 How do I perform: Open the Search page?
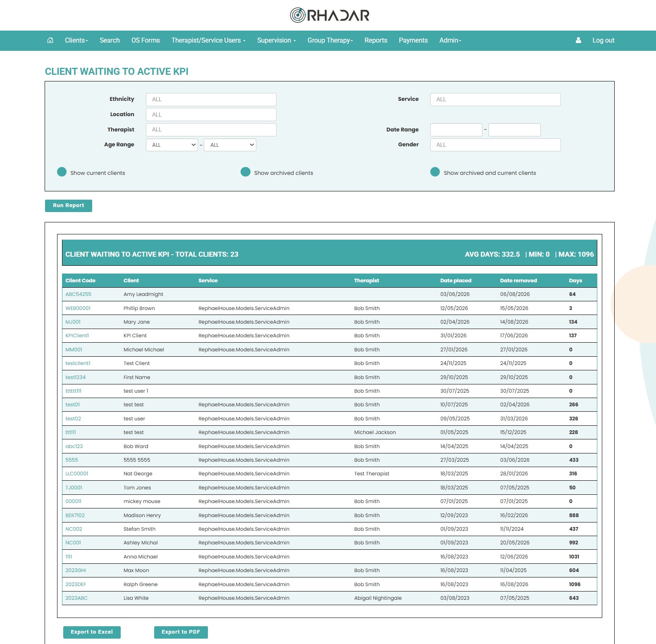point(110,40)
